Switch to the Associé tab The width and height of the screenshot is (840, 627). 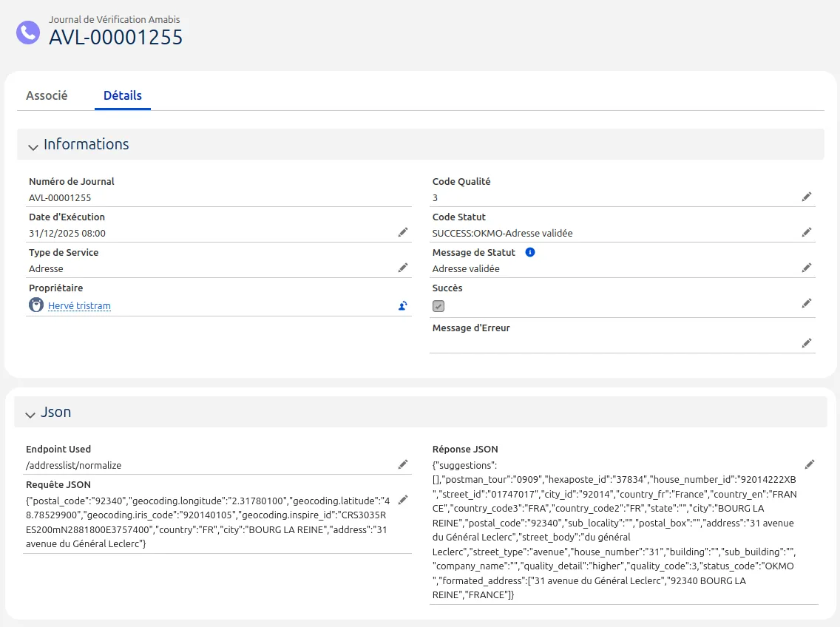(x=47, y=95)
